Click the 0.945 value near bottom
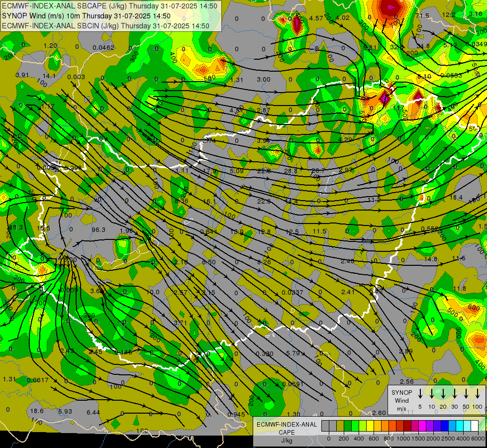487x448 pixels. coord(236,415)
